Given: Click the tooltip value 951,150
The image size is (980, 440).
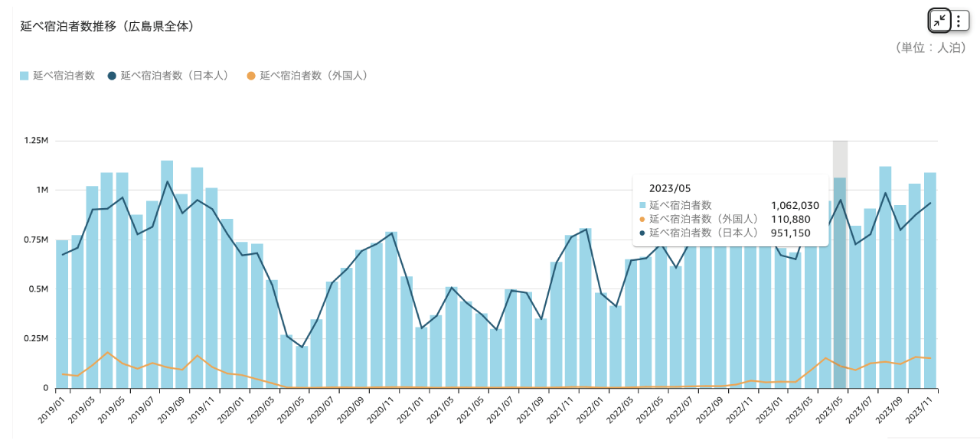Looking at the screenshot, I should tap(789, 233).
